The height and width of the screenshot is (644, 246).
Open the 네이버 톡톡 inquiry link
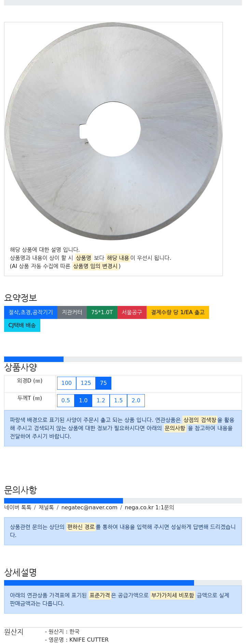(x=18, y=508)
